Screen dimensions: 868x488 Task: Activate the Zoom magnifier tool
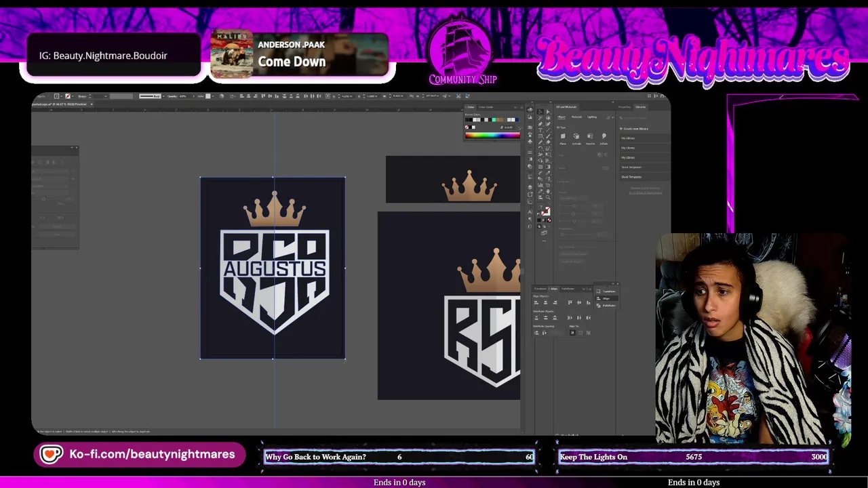pos(548,197)
